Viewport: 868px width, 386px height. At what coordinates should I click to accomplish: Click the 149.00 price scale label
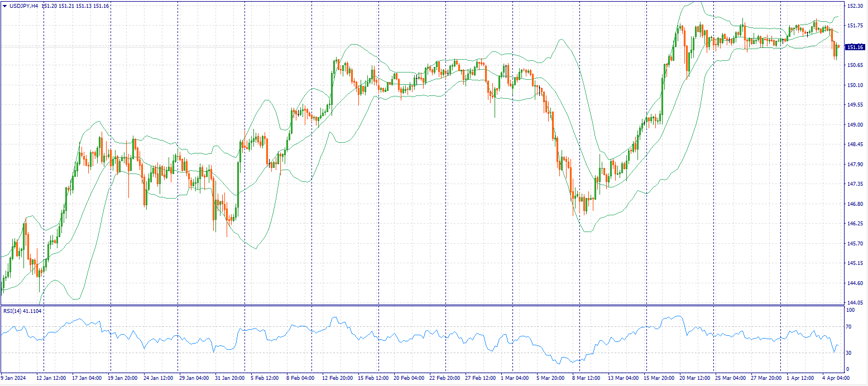click(x=854, y=125)
